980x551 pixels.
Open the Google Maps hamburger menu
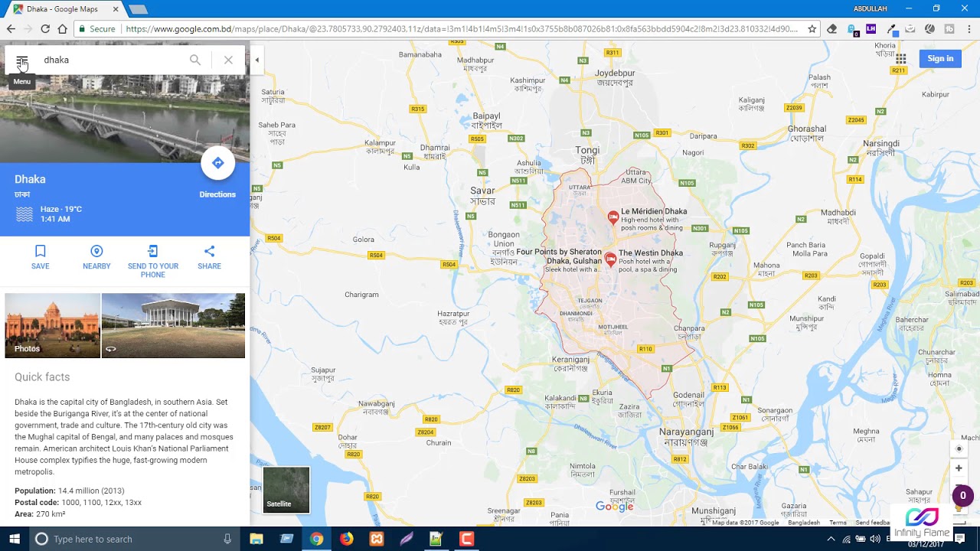pyautogui.click(x=22, y=60)
